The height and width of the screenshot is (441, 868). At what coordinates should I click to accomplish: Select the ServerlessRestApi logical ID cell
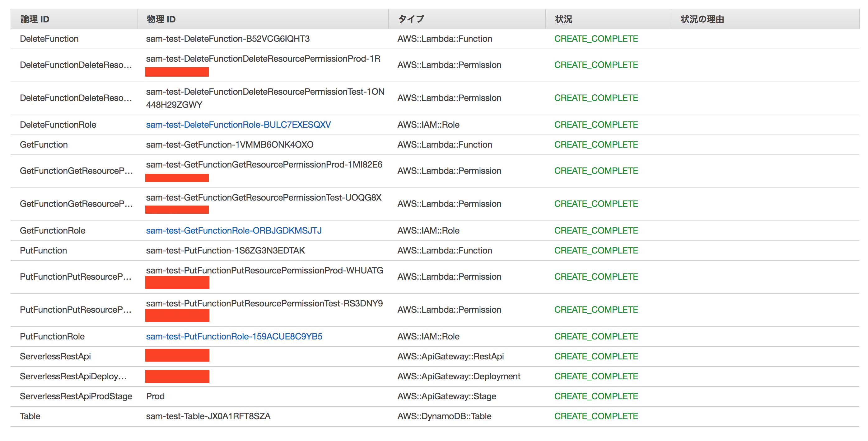pos(55,357)
